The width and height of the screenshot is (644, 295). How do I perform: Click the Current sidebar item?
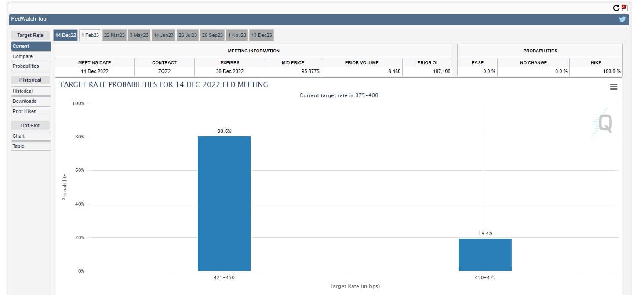[31, 46]
